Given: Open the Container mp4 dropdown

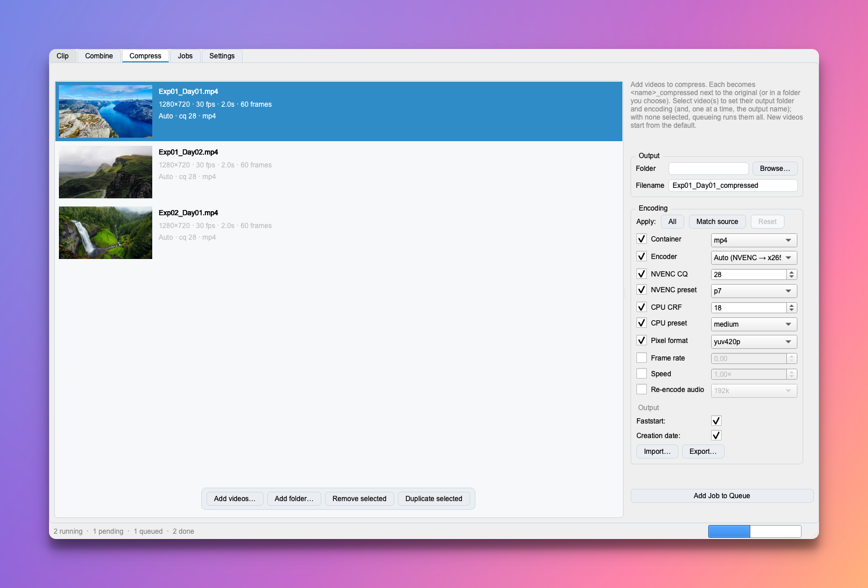Looking at the screenshot, I should click(754, 240).
